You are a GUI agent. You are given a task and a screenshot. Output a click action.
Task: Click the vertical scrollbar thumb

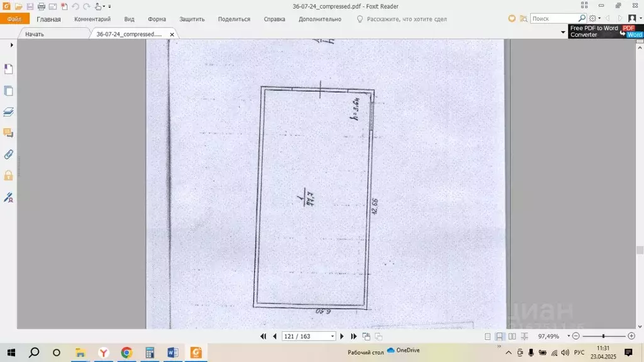coord(640,250)
